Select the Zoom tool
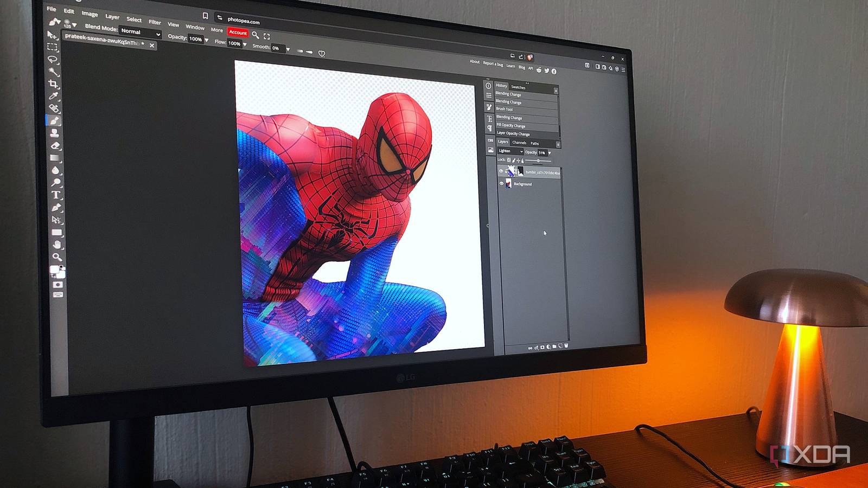The height and width of the screenshot is (488, 868). click(56, 256)
